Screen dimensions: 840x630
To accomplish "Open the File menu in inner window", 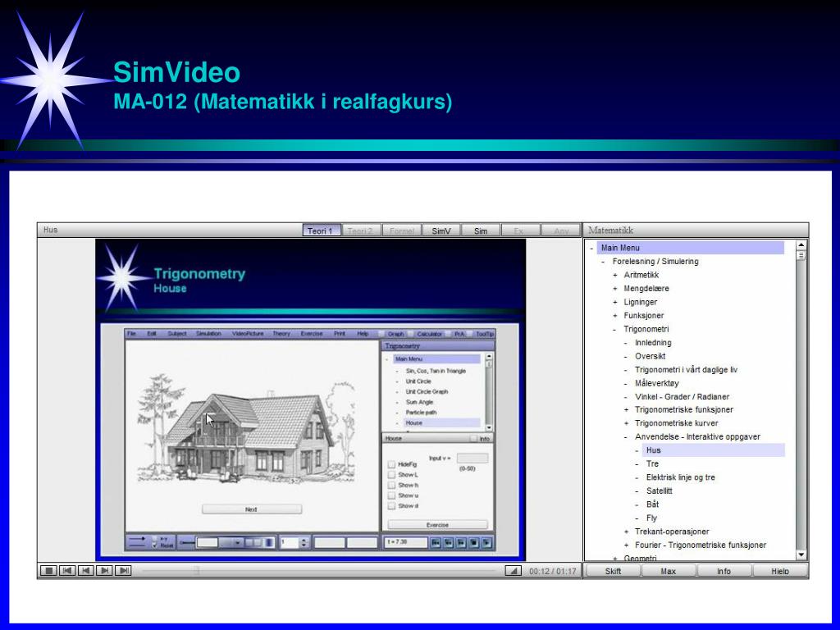I will click(132, 333).
